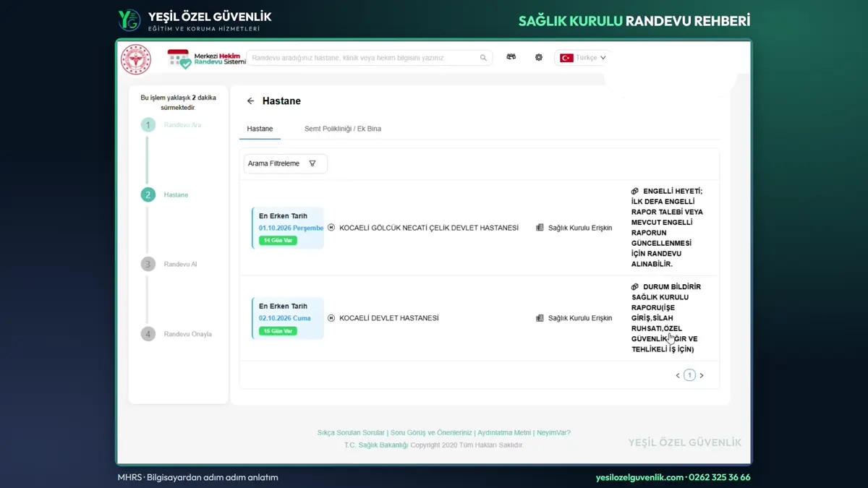Select step 2 Hastane in the stepper
Viewport: 868px width, 488px height.
point(165,194)
